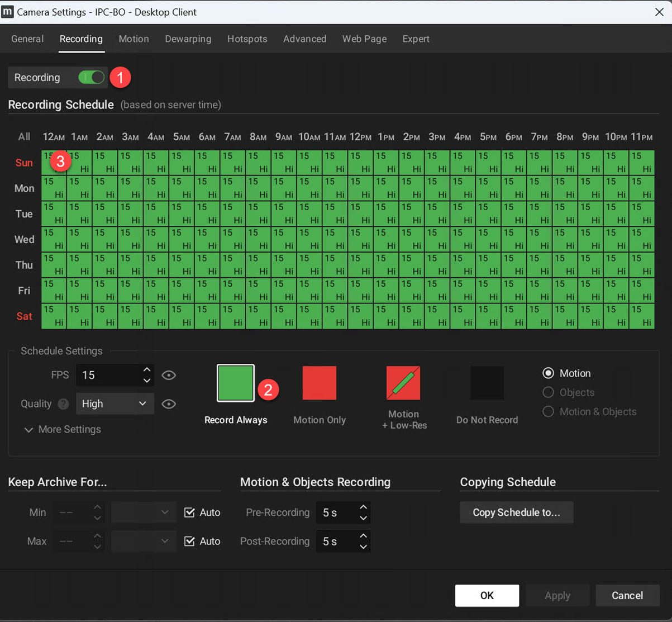The image size is (672, 622).
Task: Click the app logo in title bar
Action: coord(8,12)
